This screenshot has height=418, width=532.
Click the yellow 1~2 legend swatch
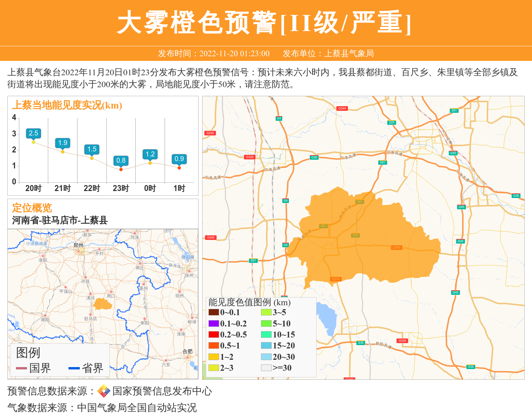[213, 357]
